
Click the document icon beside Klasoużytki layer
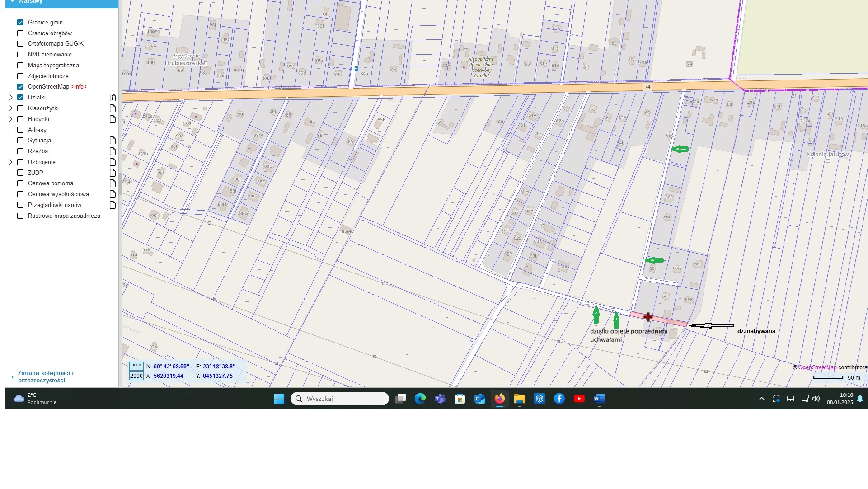[x=113, y=108]
